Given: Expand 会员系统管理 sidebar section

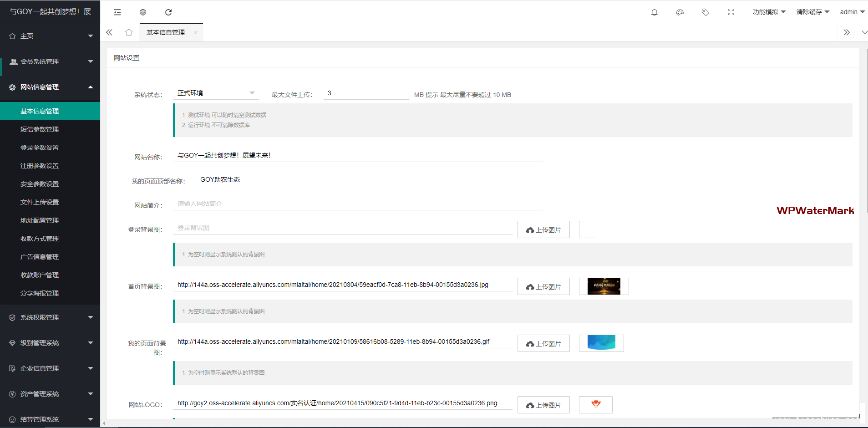Looking at the screenshot, I should [x=50, y=61].
